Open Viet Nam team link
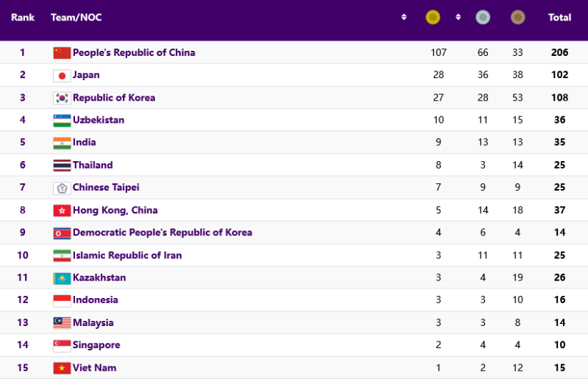This screenshot has width=588, height=379. (x=95, y=368)
